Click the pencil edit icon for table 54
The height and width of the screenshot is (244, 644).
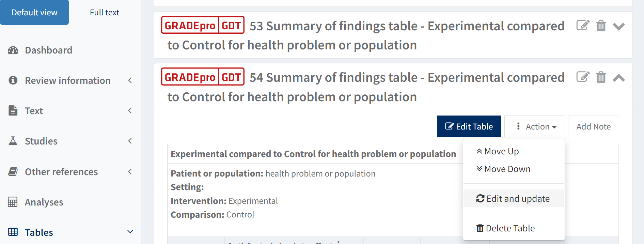[x=583, y=77]
